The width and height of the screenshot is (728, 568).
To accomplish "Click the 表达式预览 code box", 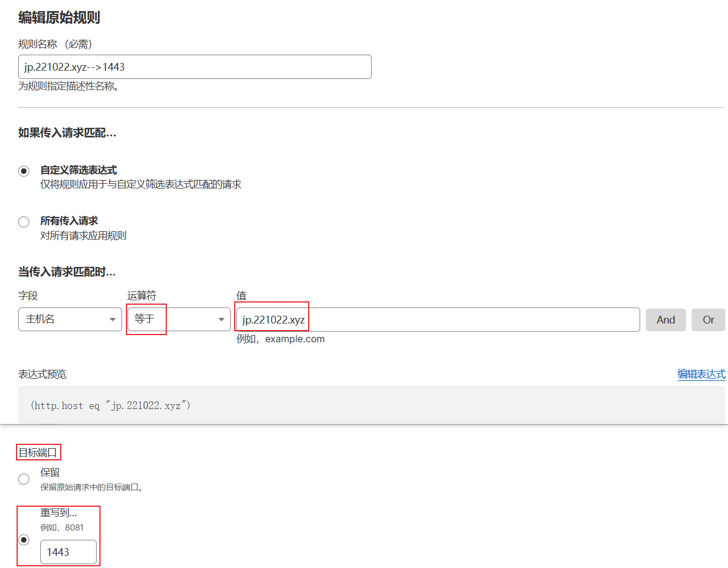I will point(371,405).
